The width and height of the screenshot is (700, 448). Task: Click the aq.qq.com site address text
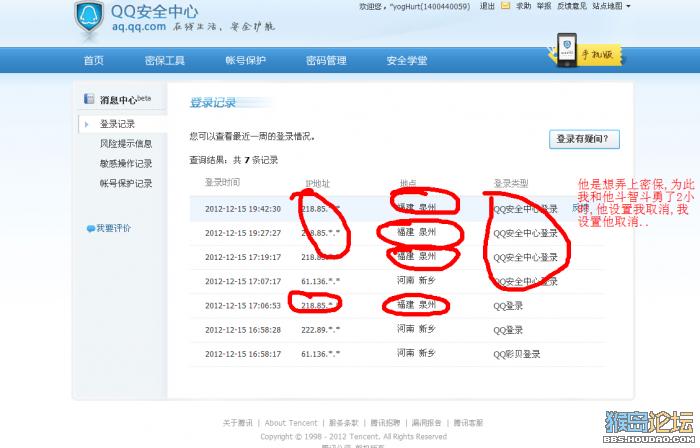tap(139, 26)
